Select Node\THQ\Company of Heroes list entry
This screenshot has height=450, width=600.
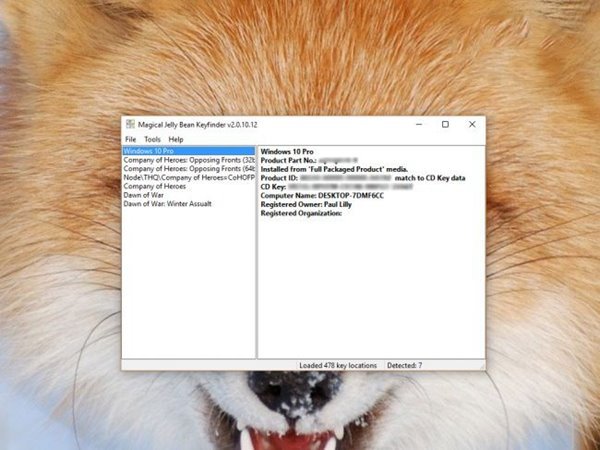189,178
